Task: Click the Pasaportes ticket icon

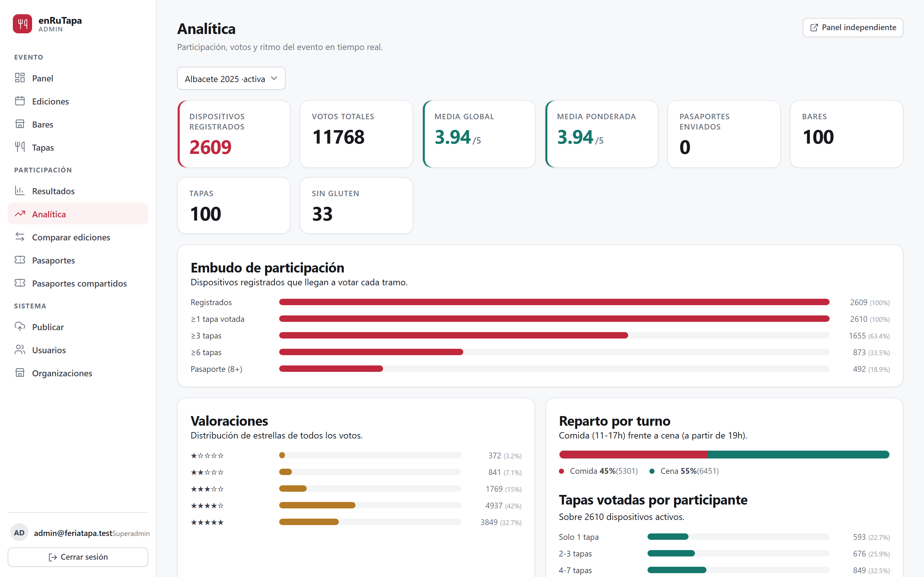Action: (x=20, y=260)
